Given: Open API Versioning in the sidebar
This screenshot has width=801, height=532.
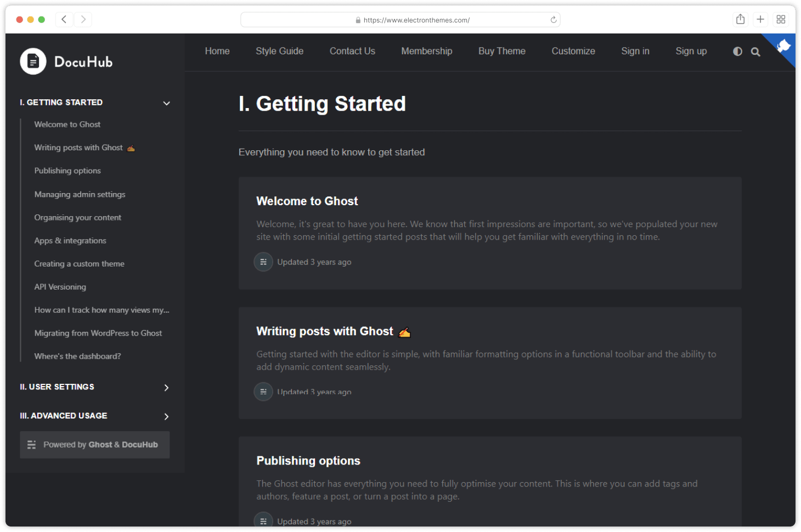Looking at the screenshot, I should (60, 286).
